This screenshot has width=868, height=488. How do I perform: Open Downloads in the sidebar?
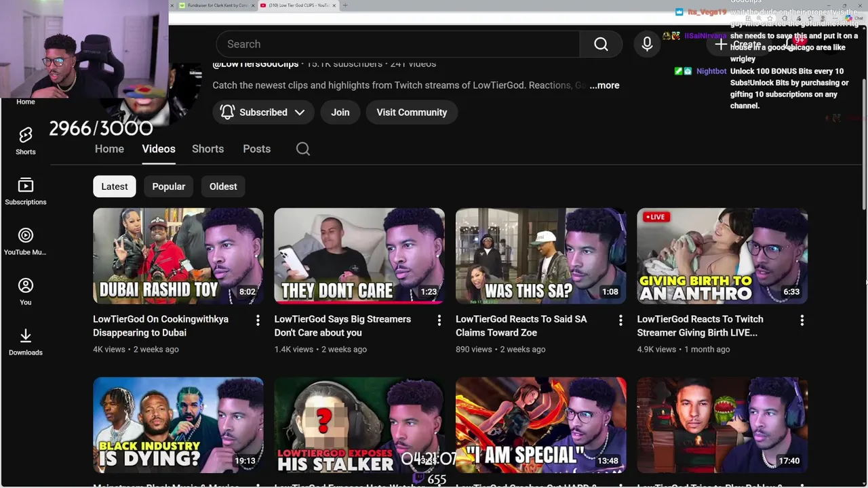tap(26, 342)
